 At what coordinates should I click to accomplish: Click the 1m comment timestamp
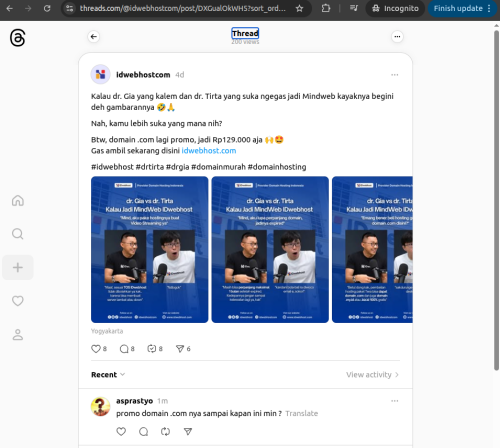tap(163, 401)
